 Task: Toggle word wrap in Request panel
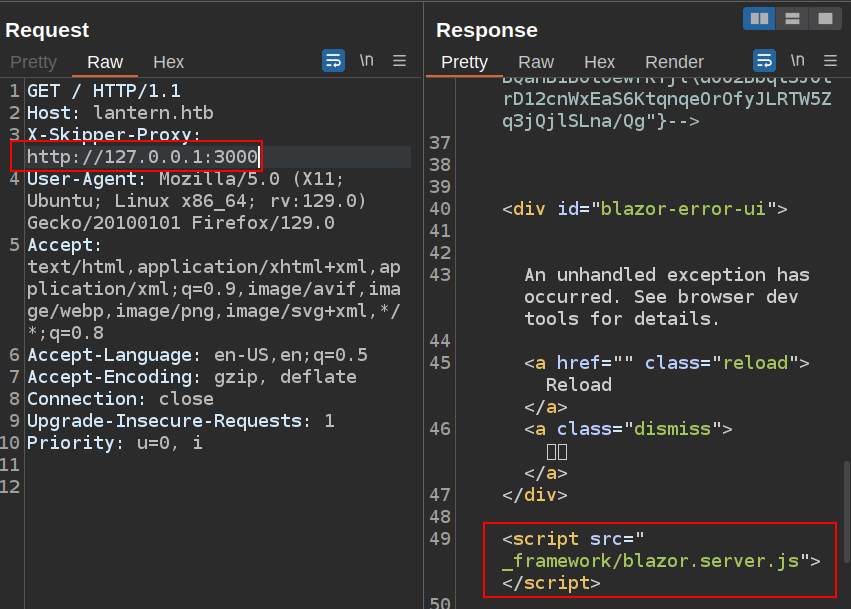[333, 61]
